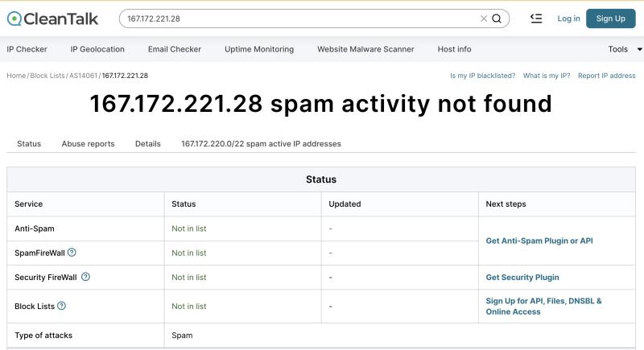644x350 pixels.
Task: Go to Host info page
Action: point(454,49)
